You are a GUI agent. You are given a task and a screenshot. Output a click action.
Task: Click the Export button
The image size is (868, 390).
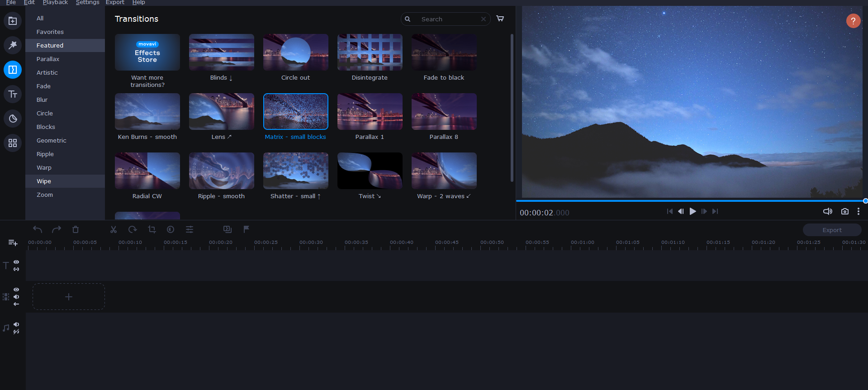click(x=832, y=230)
